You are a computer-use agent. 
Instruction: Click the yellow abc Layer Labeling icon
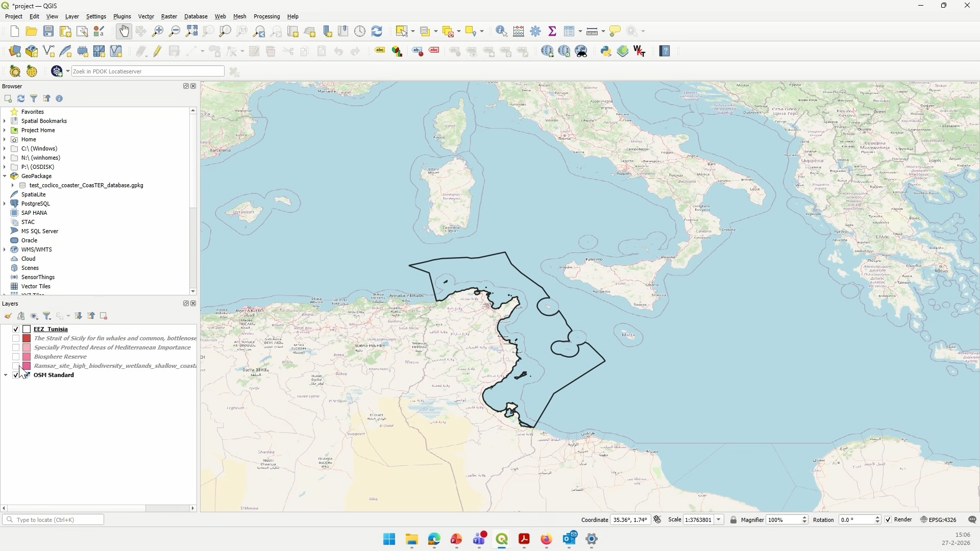click(380, 51)
